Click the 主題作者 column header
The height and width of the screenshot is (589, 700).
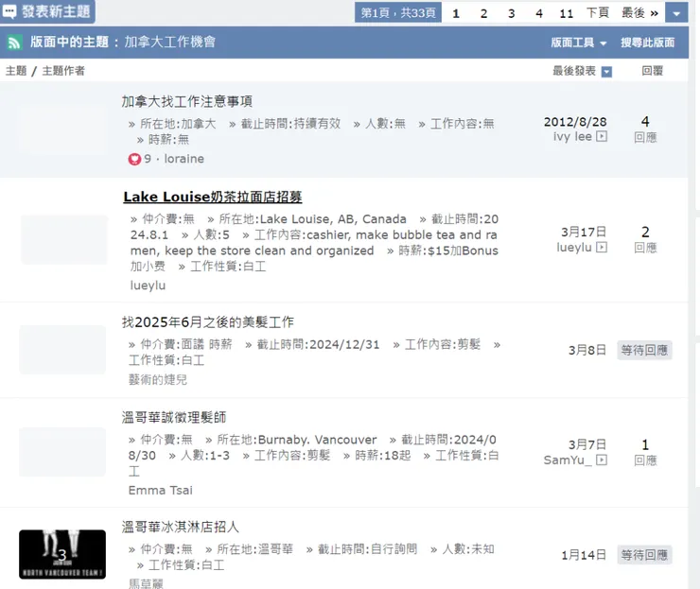click(63, 71)
